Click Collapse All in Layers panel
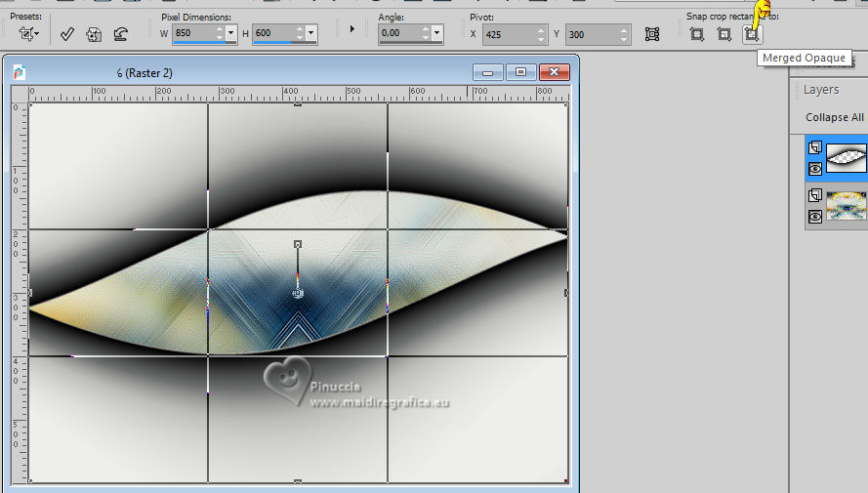 [x=834, y=117]
